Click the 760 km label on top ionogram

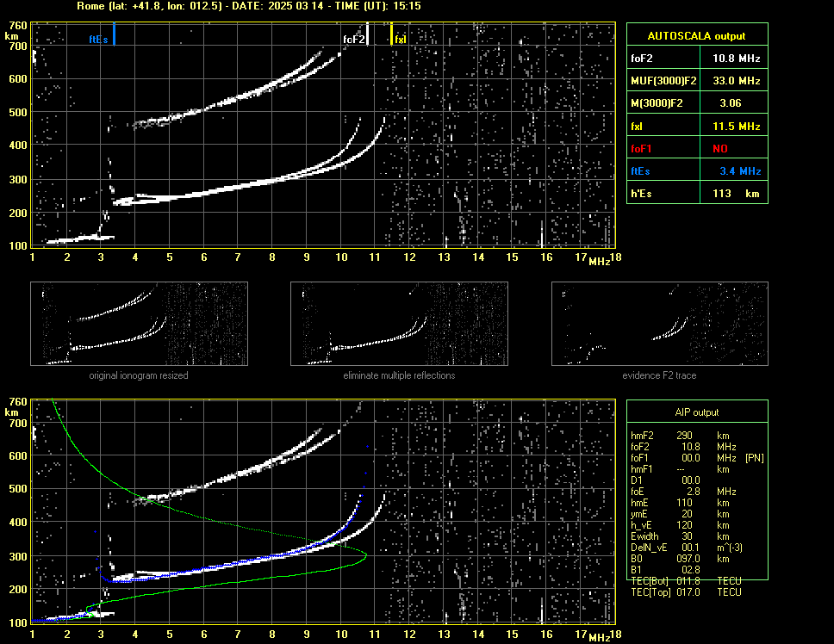18,26
